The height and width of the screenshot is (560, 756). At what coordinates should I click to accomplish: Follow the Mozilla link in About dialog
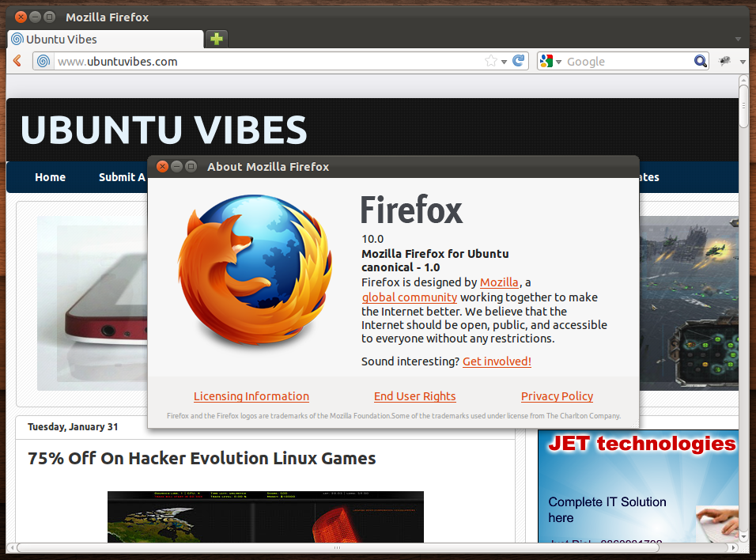click(499, 282)
